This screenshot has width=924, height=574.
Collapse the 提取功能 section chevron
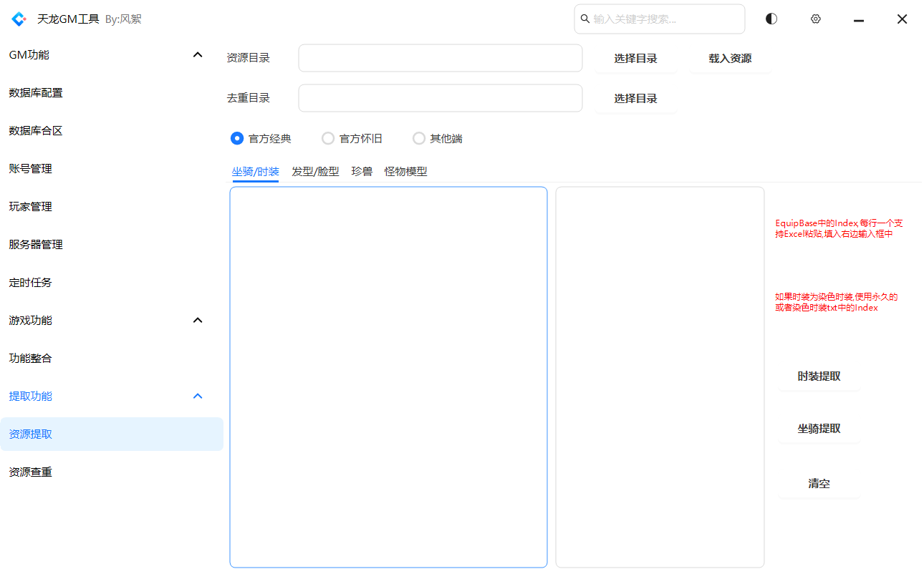[198, 397]
